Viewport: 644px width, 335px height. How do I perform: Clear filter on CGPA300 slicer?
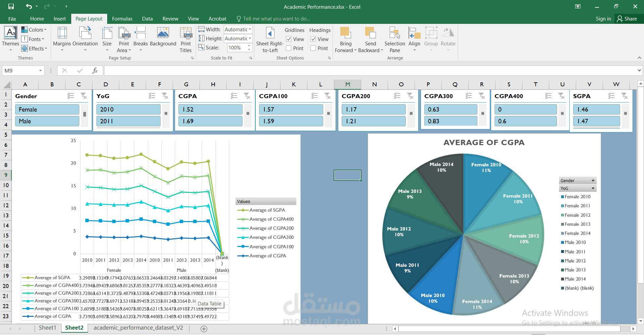[x=482, y=96]
